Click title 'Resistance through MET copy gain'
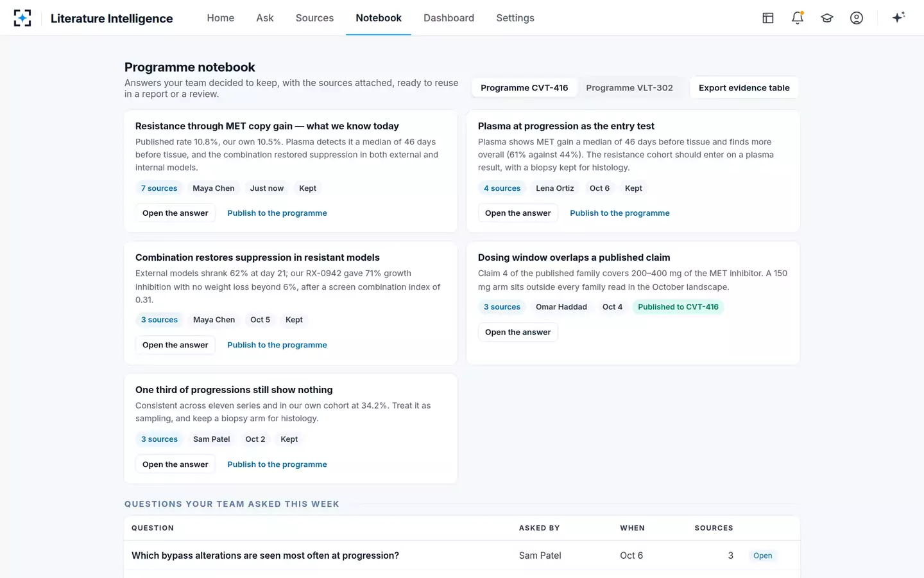This screenshot has width=924, height=578. tap(267, 126)
